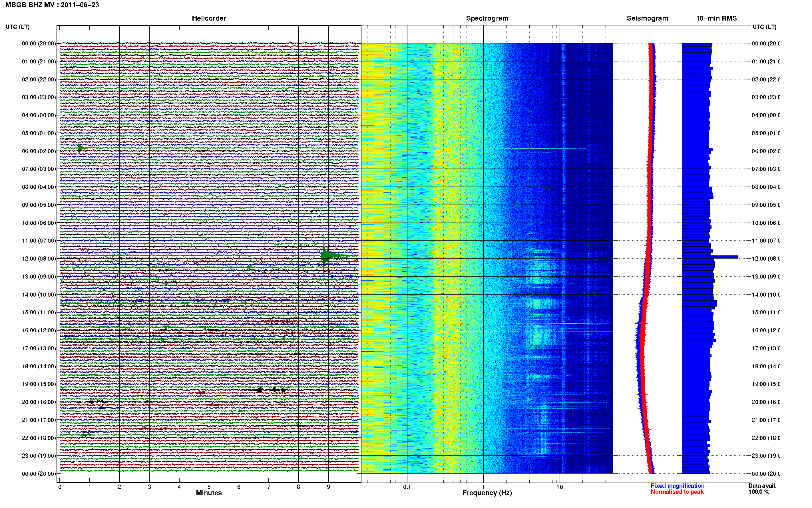Click tick label 5 on Minutes axis
This screenshot has width=812, height=508.
tap(209, 487)
